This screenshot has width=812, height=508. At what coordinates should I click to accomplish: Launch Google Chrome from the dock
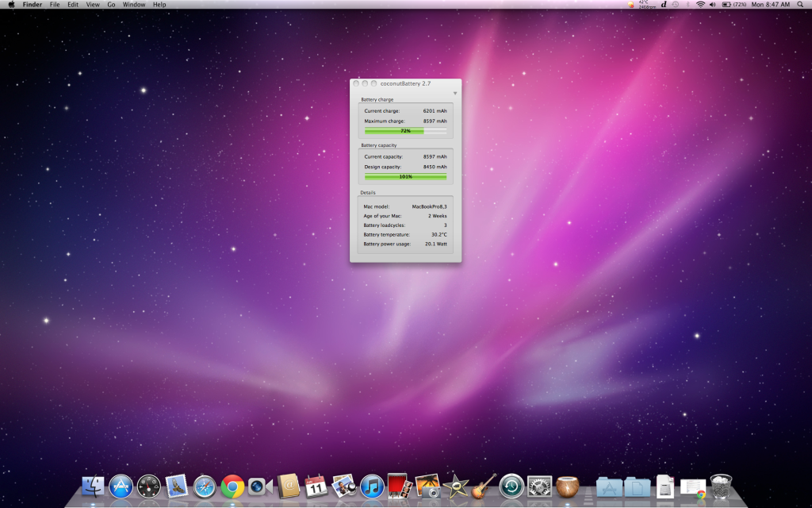[232, 487]
